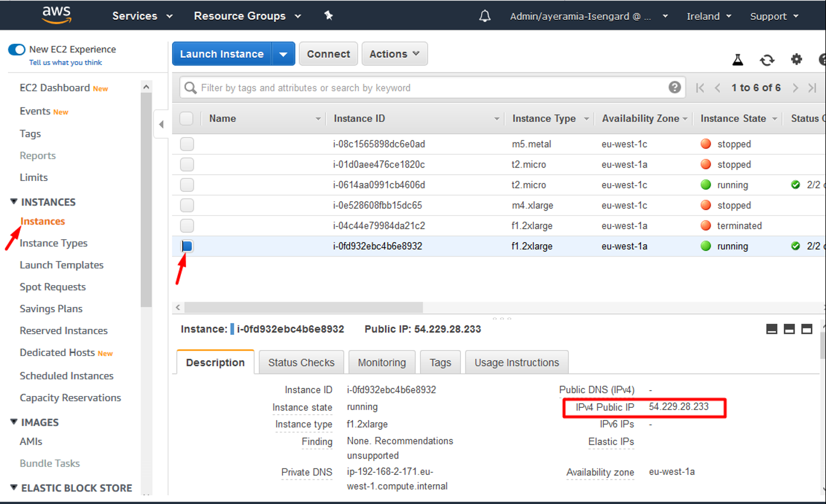Open the Services dropdown menu

142,16
